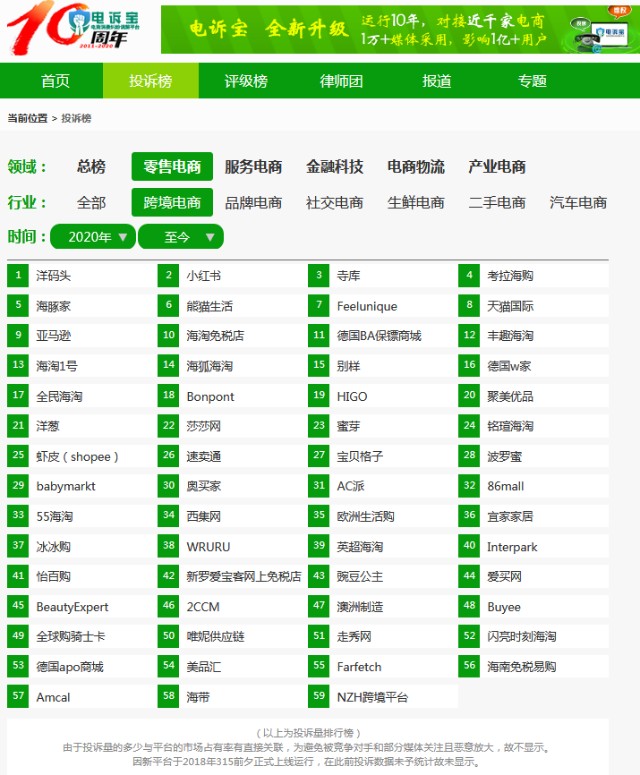
Task: Open rank 7 Feelunique
Action: point(383,306)
